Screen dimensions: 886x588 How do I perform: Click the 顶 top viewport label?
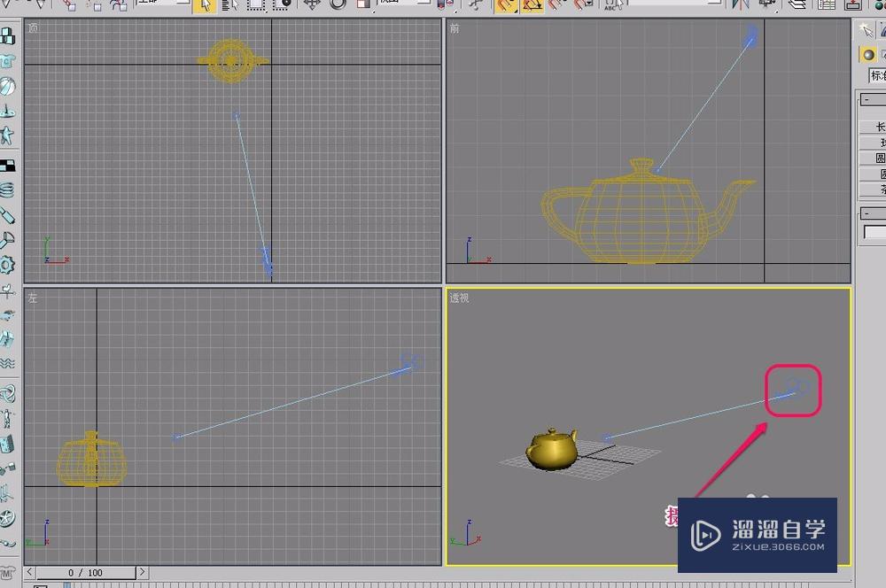[x=33, y=27]
